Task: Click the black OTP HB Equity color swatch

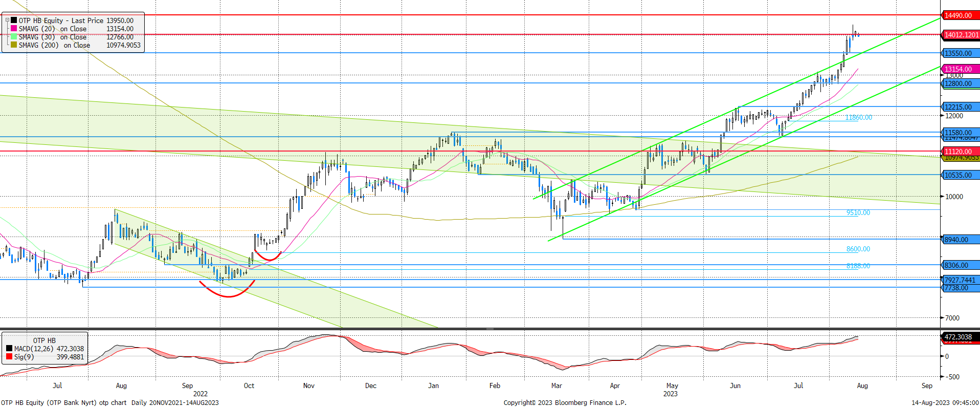Action: point(14,20)
